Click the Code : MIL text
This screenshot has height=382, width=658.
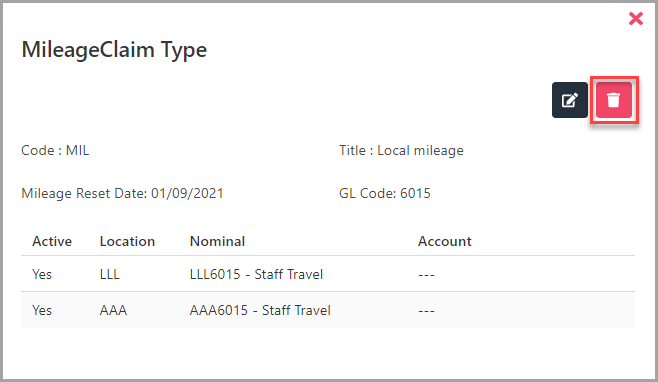pos(55,150)
